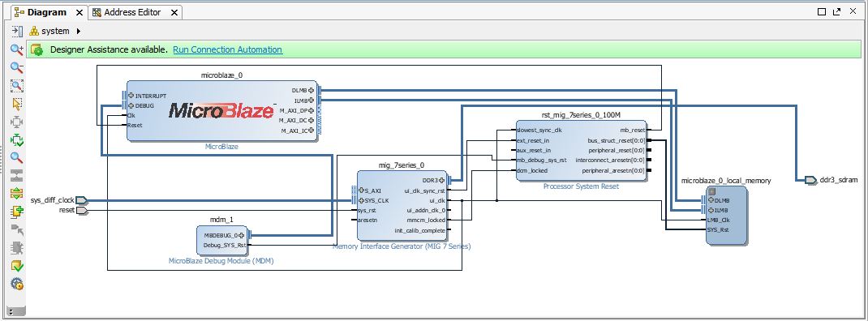Expand the SYS_CLK interface pin

(361, 200)
